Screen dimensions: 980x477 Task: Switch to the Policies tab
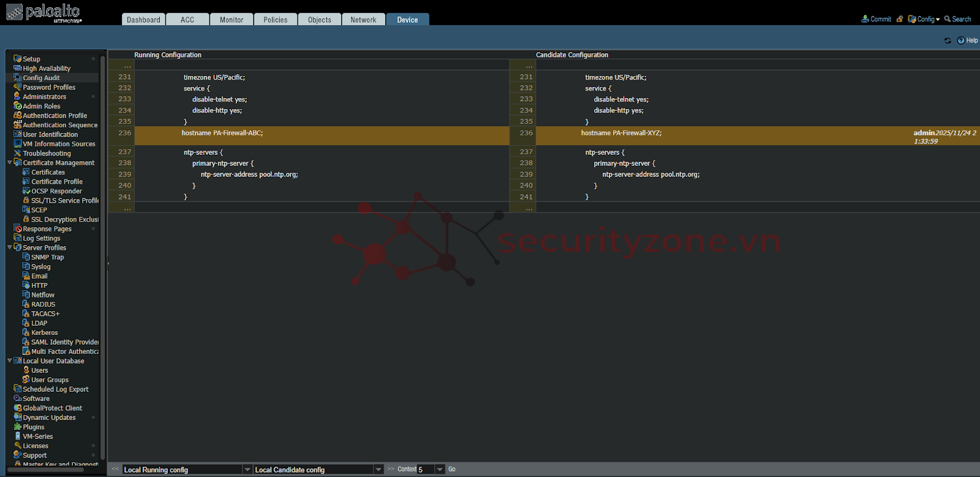[x=275, y=20]
